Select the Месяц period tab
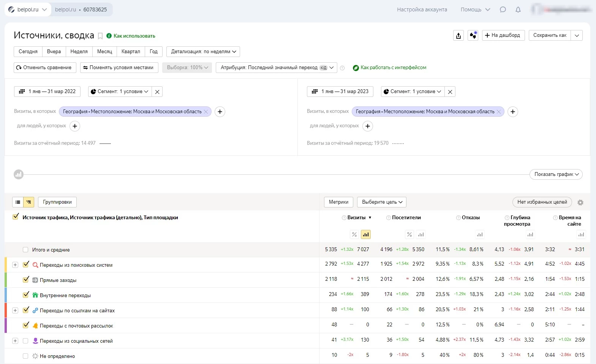The height and width of the screenshot is (364, 596). coord(104,52)
